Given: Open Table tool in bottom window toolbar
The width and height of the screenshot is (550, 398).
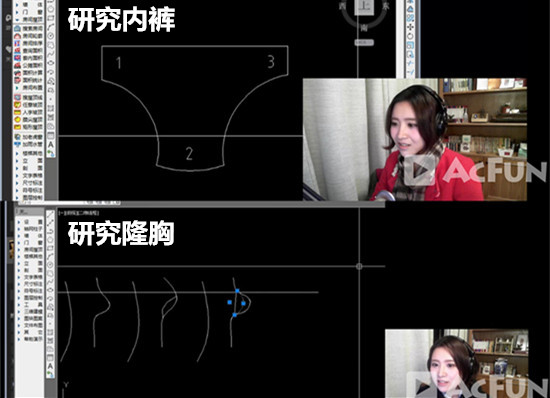Looking at the screenshot, I should point(50,358).
